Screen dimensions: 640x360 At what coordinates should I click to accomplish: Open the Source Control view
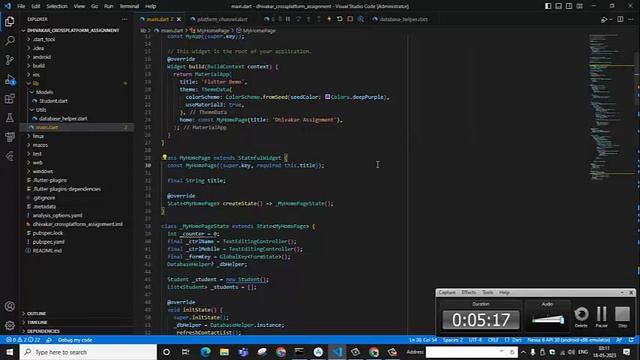[9, 60]
